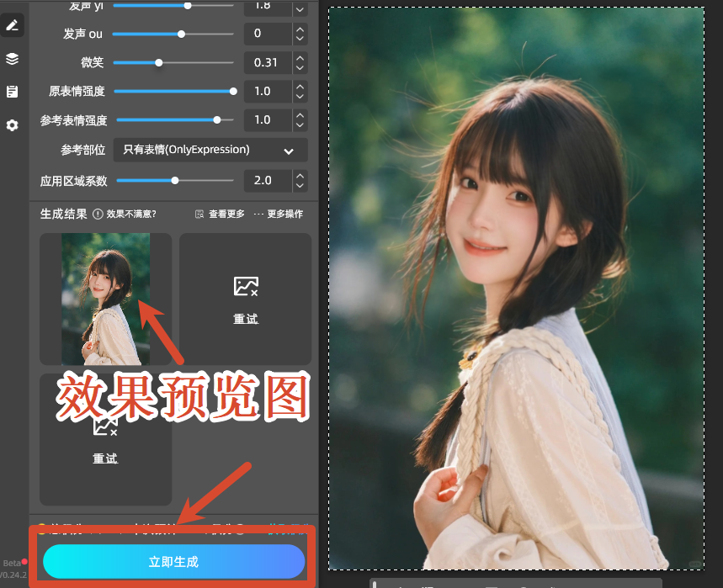Decrease 发声 ou value with down arrow
The height and width of the screenshot is (588, 723).
pyautogui.click(x=300, y=39)
